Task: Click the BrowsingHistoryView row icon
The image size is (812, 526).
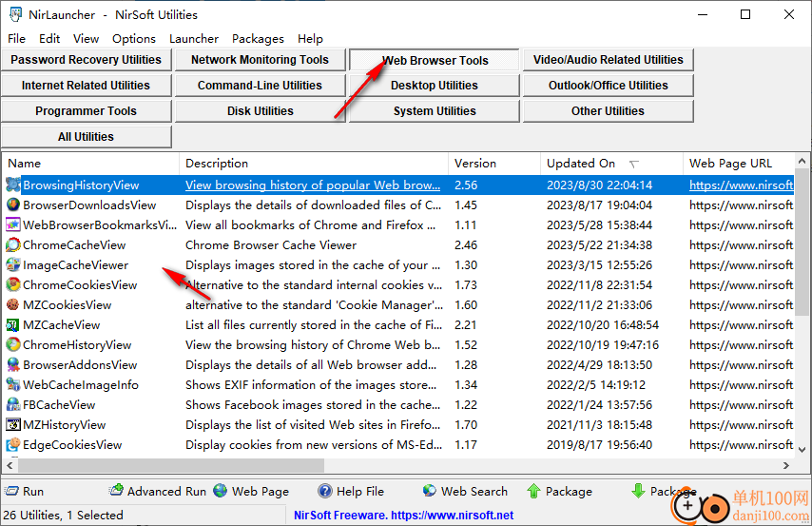Action: tap(13, 185)
